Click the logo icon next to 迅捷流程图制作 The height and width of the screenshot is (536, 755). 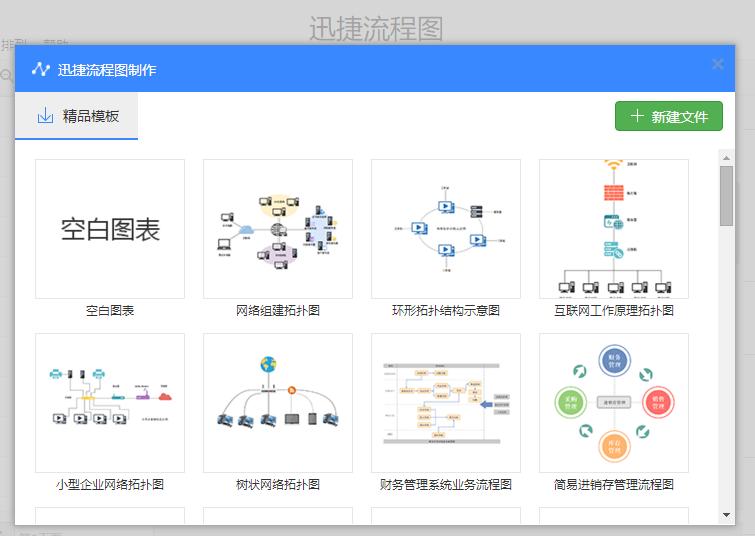(x=41, y=69)
